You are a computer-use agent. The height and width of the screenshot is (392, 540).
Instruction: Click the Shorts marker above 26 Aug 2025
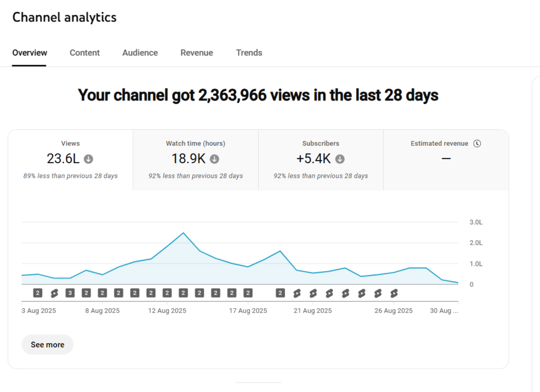[394, 293]
